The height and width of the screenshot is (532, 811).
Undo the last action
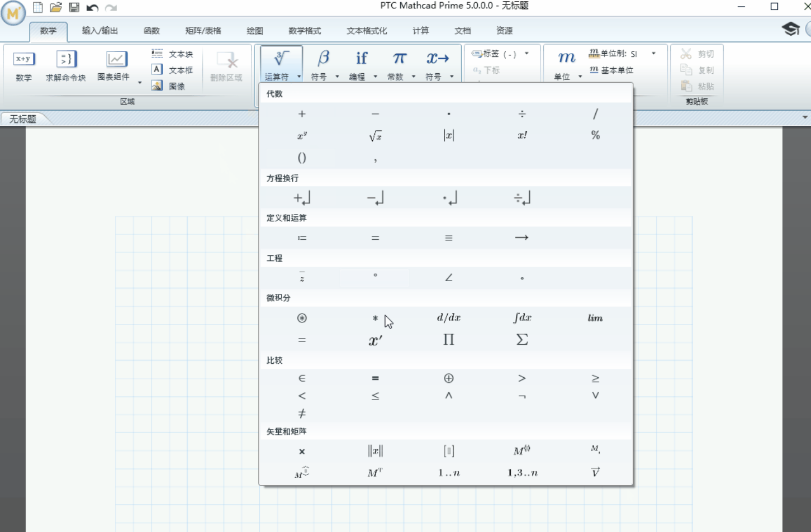point(92,7)
